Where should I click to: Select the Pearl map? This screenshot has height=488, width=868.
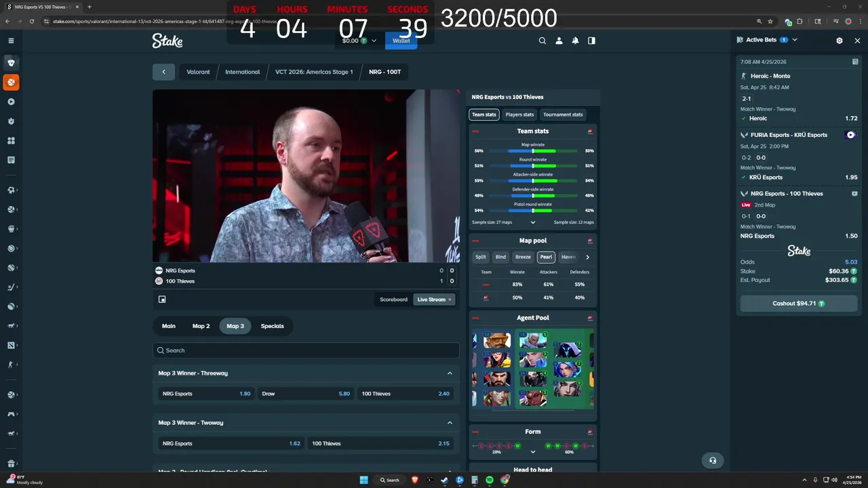546,257
